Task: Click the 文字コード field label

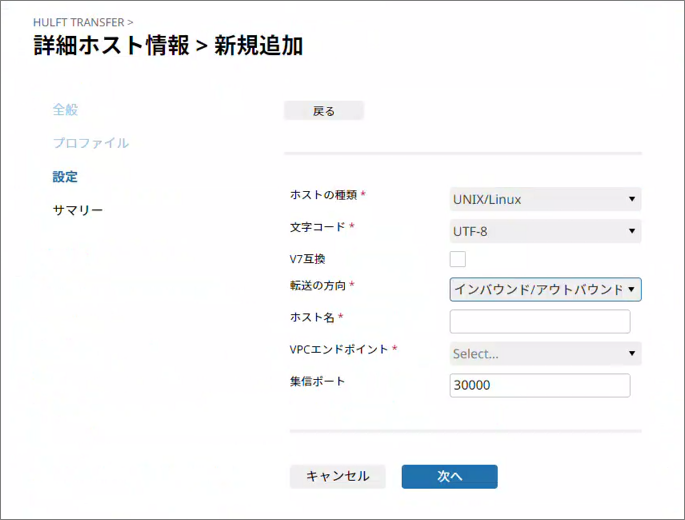Action: click(316, 227)
